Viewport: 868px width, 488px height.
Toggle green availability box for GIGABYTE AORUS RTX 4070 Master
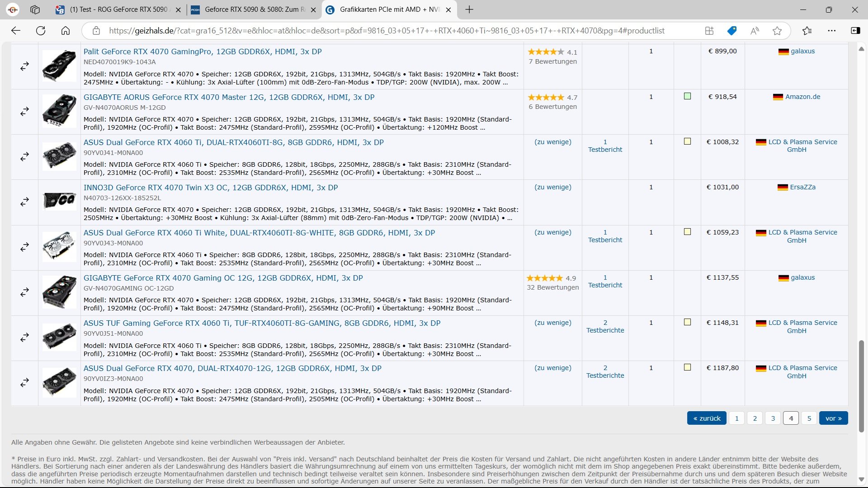point(687,96)
